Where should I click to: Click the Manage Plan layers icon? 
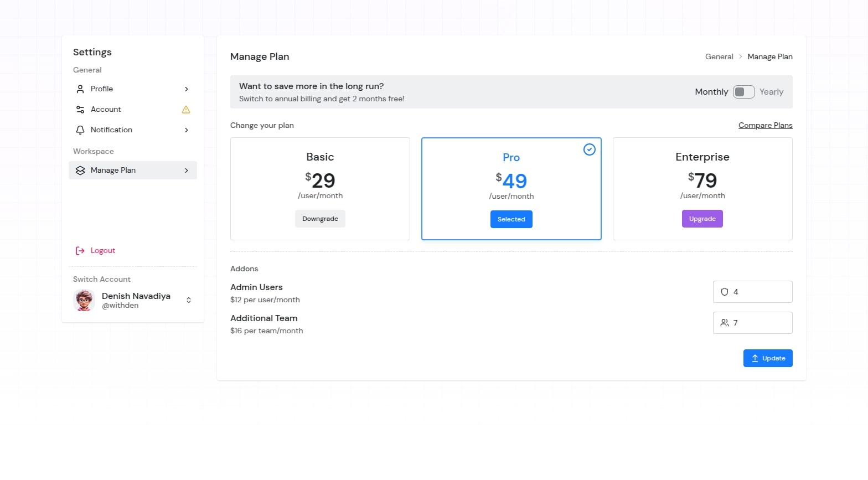(80, 171)
